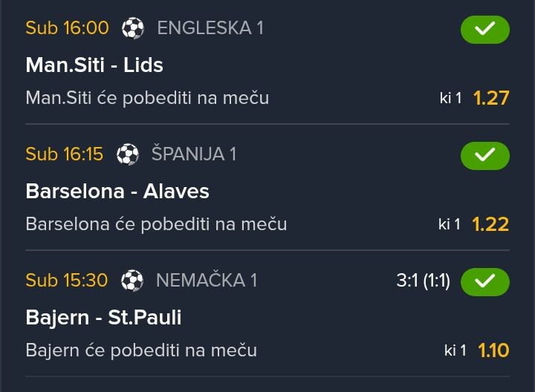This screenshot has height=392, width=535.
Task: Open the Barselona - Alaves match
Action: click(x=117, y=192)
